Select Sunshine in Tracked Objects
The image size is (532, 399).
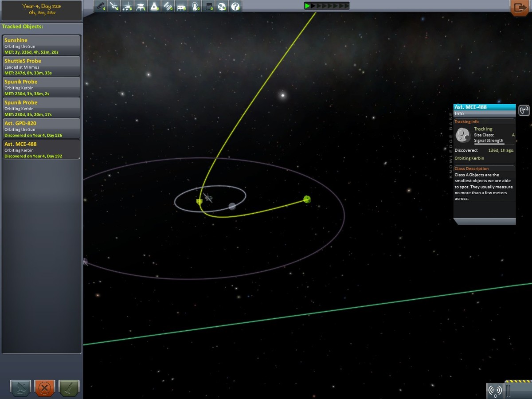click(42, 46)
